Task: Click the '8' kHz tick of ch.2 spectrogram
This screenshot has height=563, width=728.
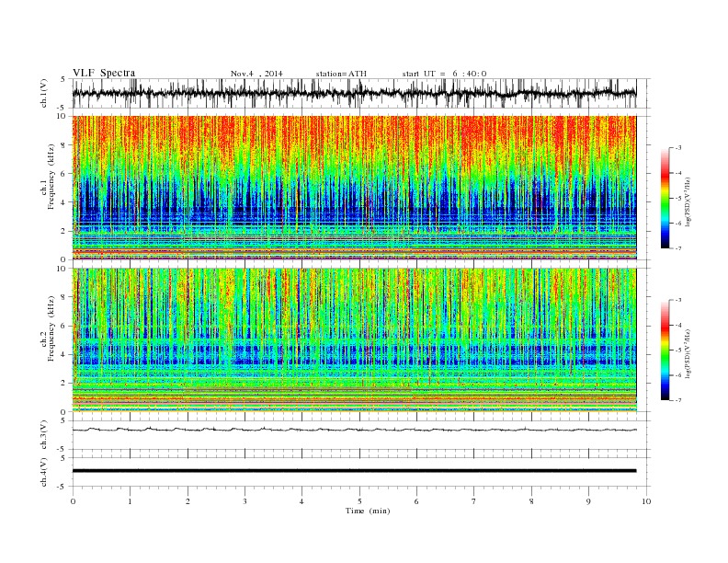Action: (x=64, y=297)
